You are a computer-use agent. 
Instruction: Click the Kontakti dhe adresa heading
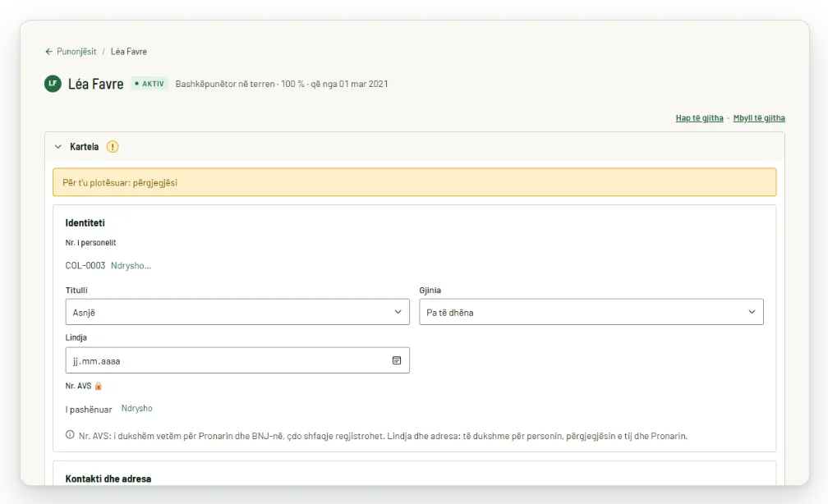click(108, 479)
